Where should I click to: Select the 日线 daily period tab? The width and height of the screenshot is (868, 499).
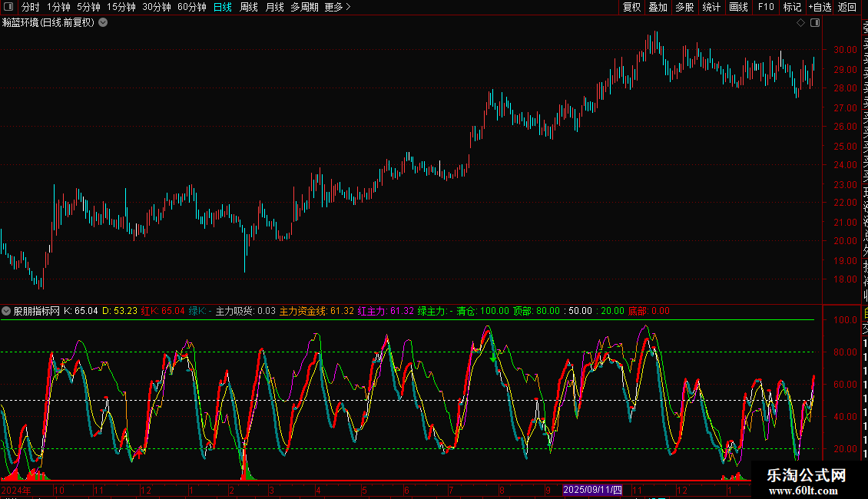click(223, 7)
